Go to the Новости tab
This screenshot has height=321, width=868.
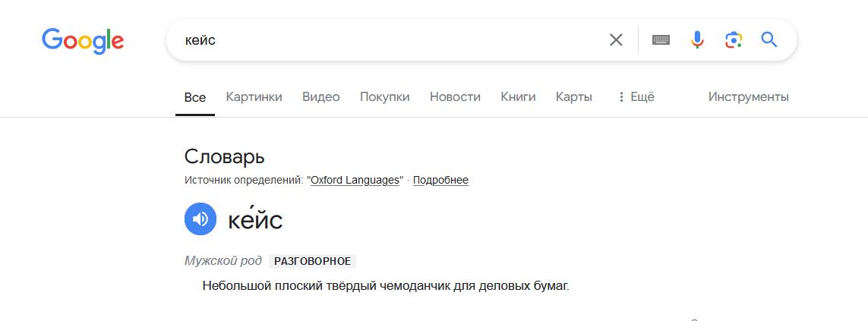coord(455,97)
